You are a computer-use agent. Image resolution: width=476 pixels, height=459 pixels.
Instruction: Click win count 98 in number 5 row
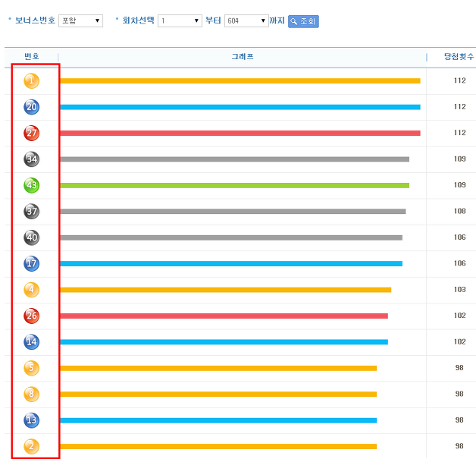click(459, 368)
